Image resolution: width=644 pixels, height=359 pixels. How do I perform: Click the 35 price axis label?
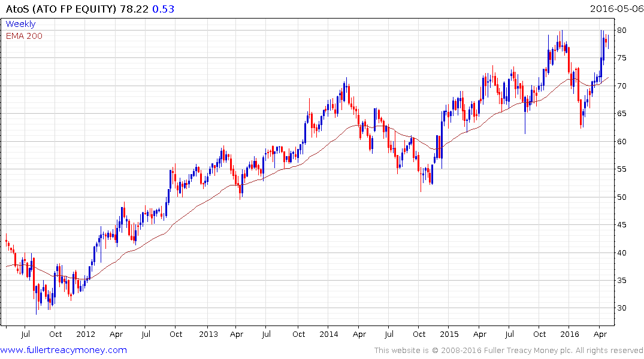(621, 281)
